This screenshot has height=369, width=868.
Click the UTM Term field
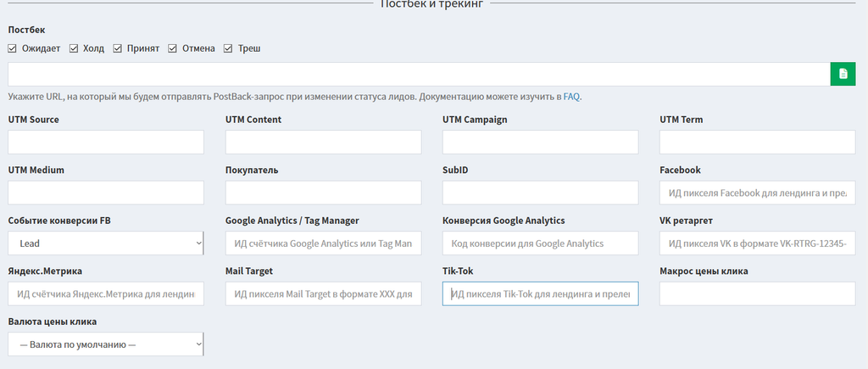757,143
